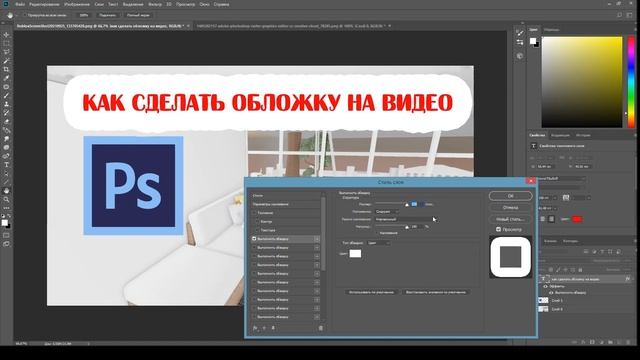Switch to the Каналы tab
This screenshot has height=360, width=640.
550,241
